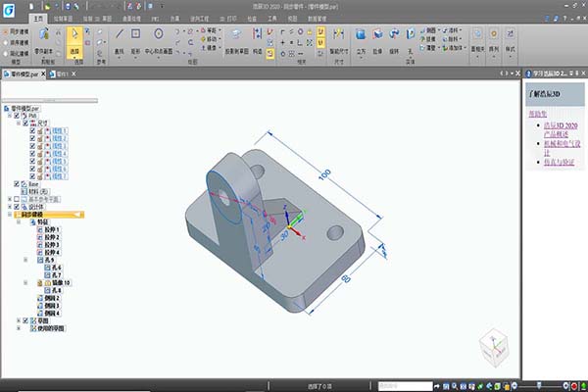Click the Save icon in quick access toolbar

[68, 7]
